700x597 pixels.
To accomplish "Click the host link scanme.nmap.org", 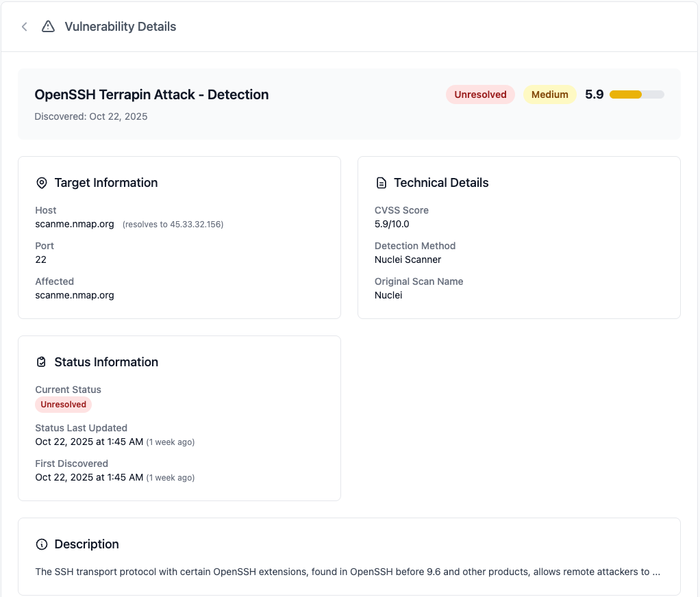I will 74,223.
